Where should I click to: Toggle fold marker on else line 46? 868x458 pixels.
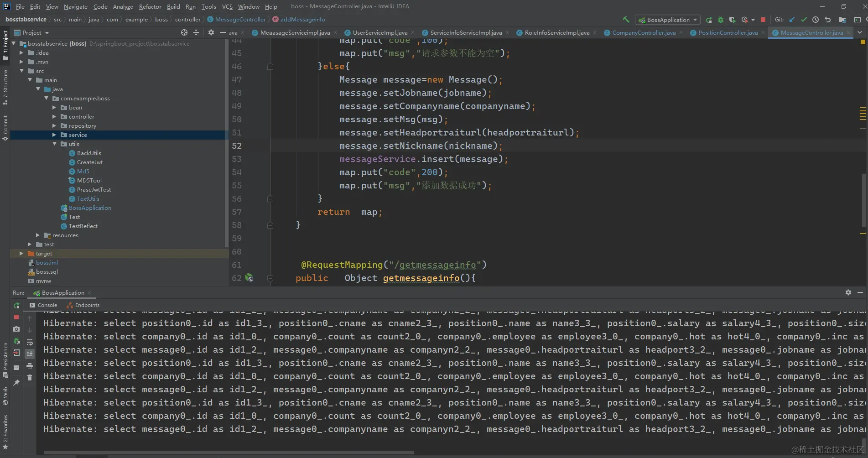click(270, 67)
